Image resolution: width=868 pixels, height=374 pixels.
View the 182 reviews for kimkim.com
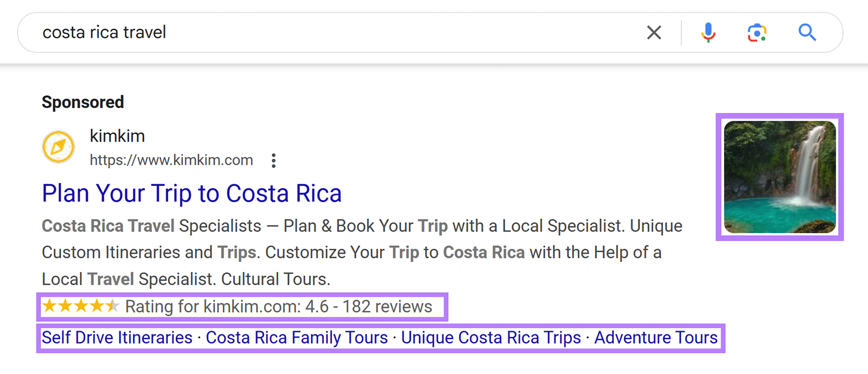point(387,306)
